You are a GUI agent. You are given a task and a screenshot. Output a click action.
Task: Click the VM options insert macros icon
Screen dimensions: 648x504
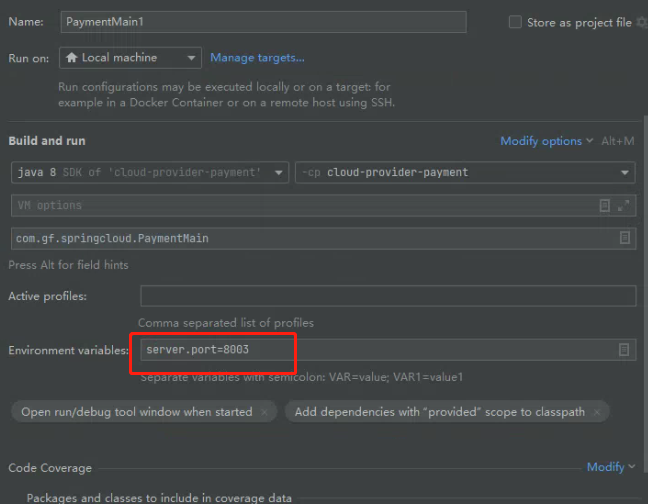(x=605, y=205)
